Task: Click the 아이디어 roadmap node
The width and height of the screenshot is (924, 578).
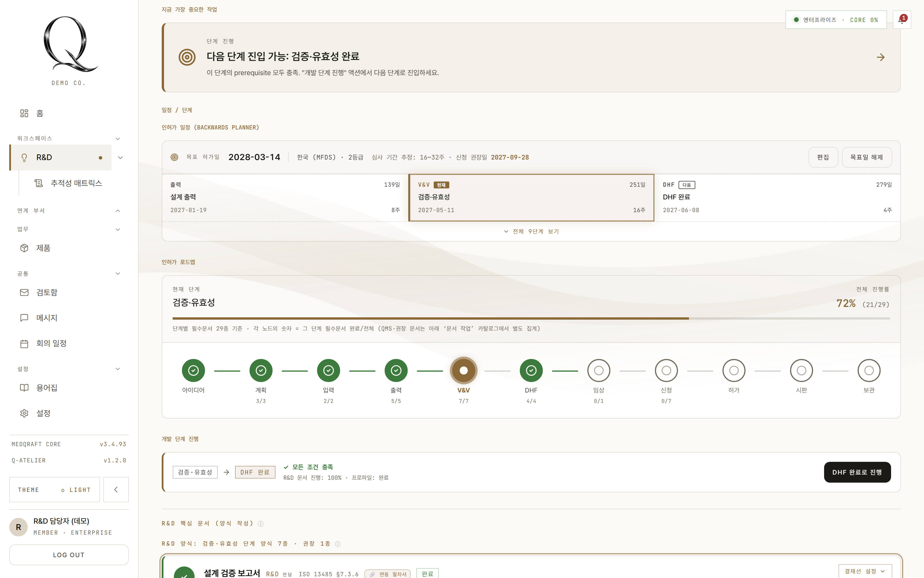Action: [x=193, y=370]
